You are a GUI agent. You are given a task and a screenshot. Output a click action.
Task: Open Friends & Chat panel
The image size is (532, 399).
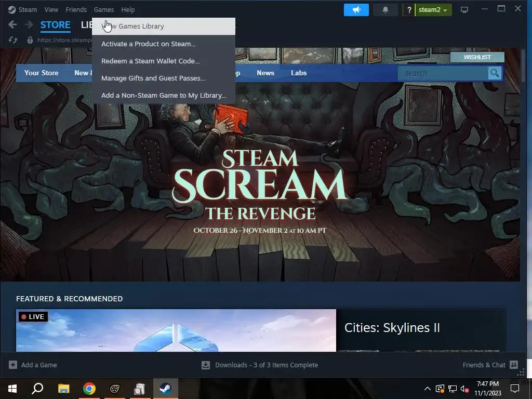click(490, 365)
